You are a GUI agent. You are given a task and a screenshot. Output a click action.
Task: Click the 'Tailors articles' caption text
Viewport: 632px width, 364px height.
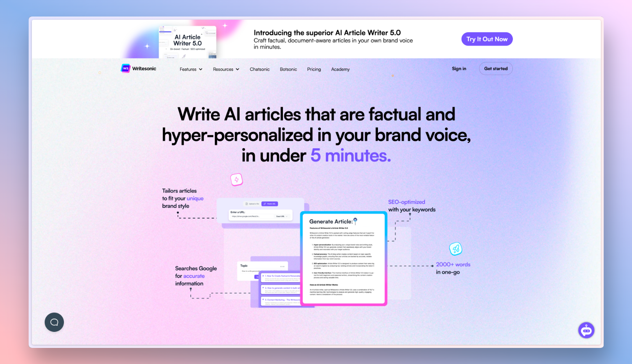pos(179,191)
